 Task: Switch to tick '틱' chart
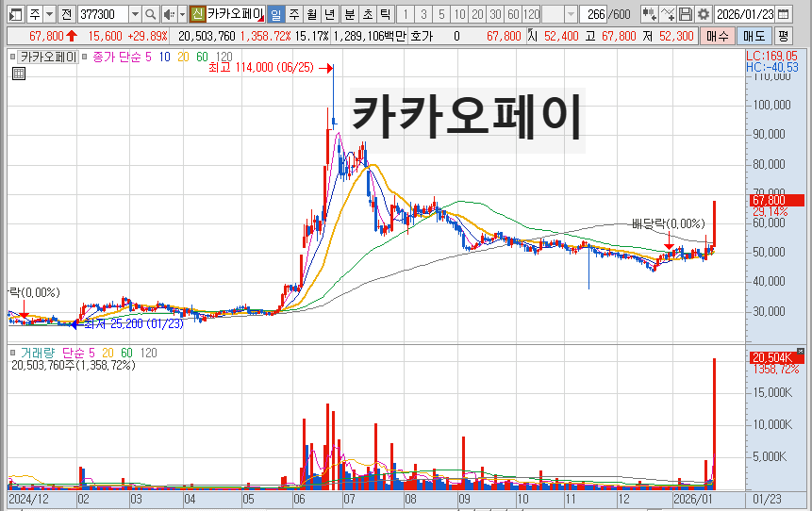pos(385,14)
